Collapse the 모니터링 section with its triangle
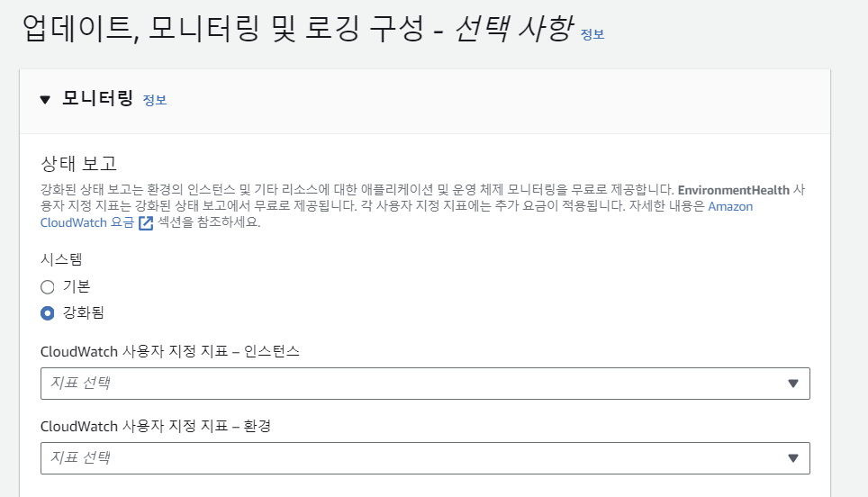 pyautogui.click(x=45, y=100)
